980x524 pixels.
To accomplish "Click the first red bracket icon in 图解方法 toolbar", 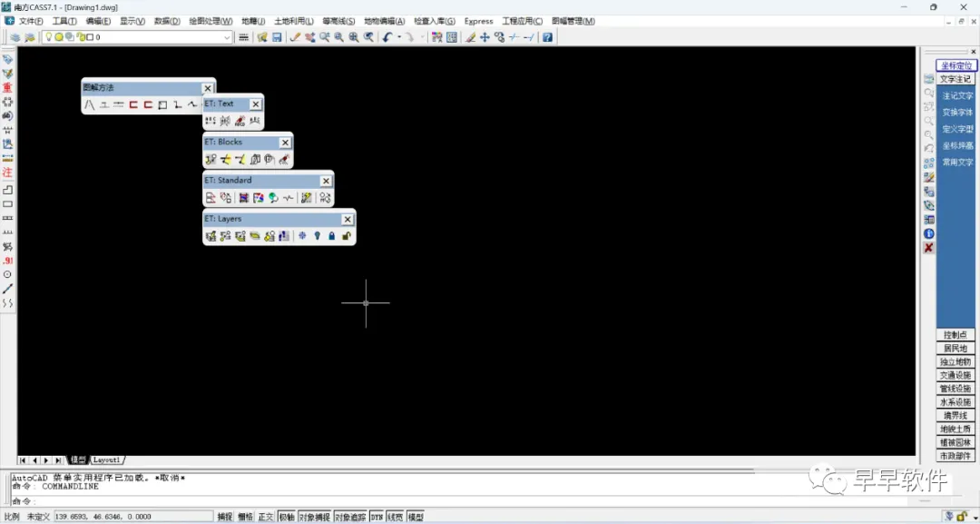I will [x=133, y=104].
